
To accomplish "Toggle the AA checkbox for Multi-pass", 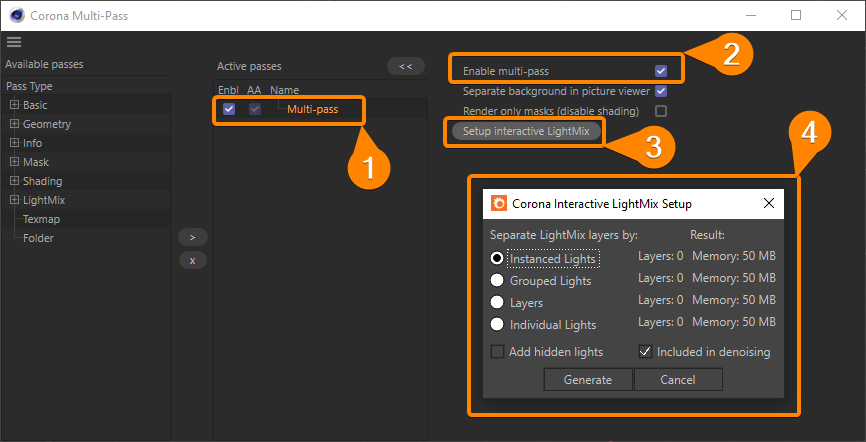I will [x=255, y=109].
